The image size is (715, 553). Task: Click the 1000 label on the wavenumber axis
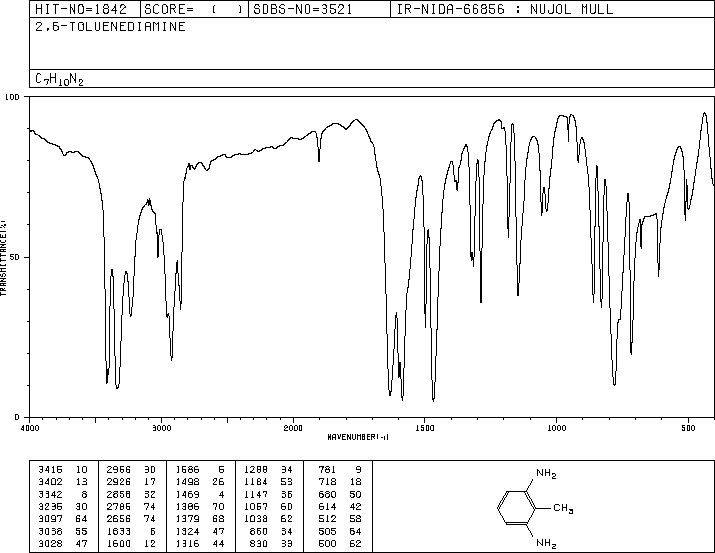[556, 428]
